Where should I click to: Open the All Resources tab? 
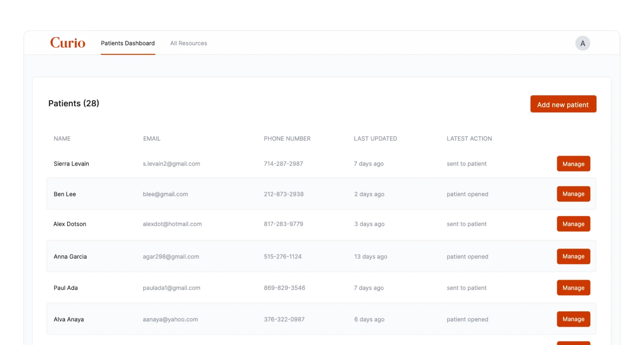tap(189, 43)
